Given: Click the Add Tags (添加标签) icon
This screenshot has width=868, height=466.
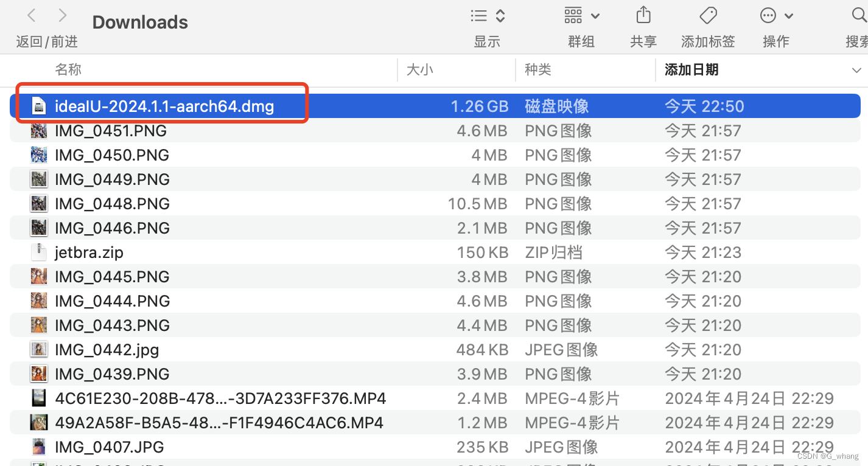Looking at the screenshot, I should pos(708,15).
